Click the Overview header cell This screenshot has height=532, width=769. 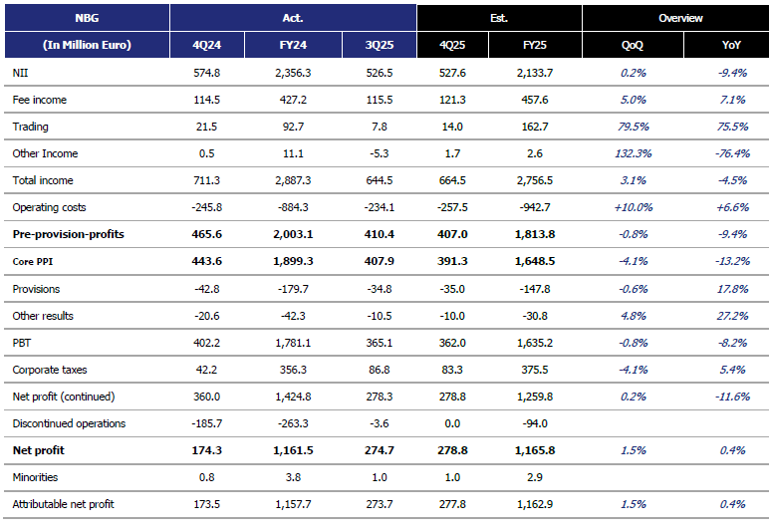pos(680,18)
